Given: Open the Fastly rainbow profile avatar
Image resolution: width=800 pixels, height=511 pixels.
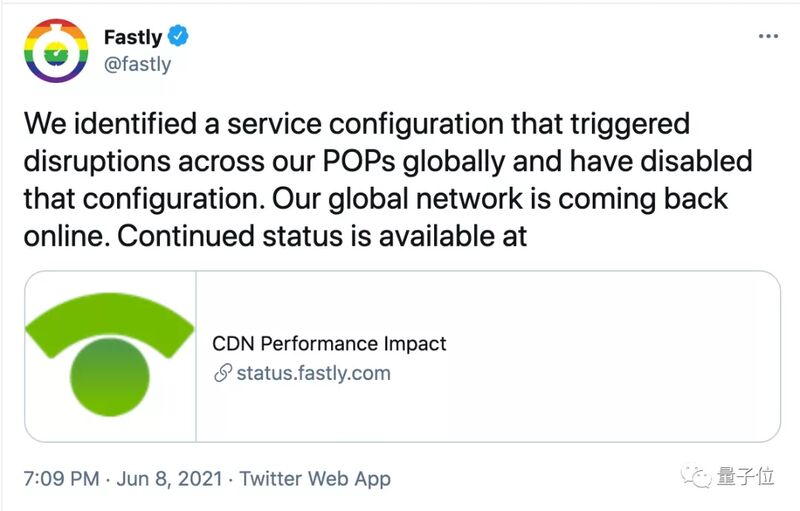Looking at the screenshot, I should pyautogui.click(x=56, y=51).
